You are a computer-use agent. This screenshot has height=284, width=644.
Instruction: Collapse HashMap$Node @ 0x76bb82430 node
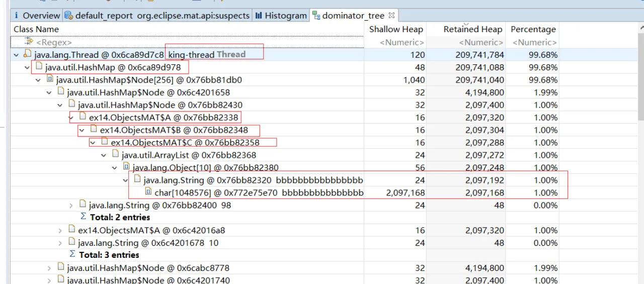point(60,105)
